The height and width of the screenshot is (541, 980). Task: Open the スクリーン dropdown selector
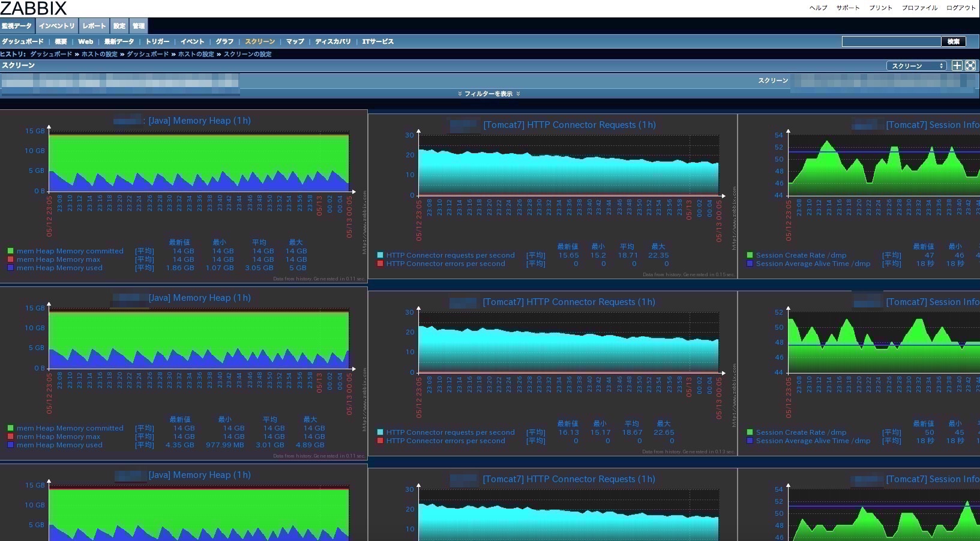point(916,66)
